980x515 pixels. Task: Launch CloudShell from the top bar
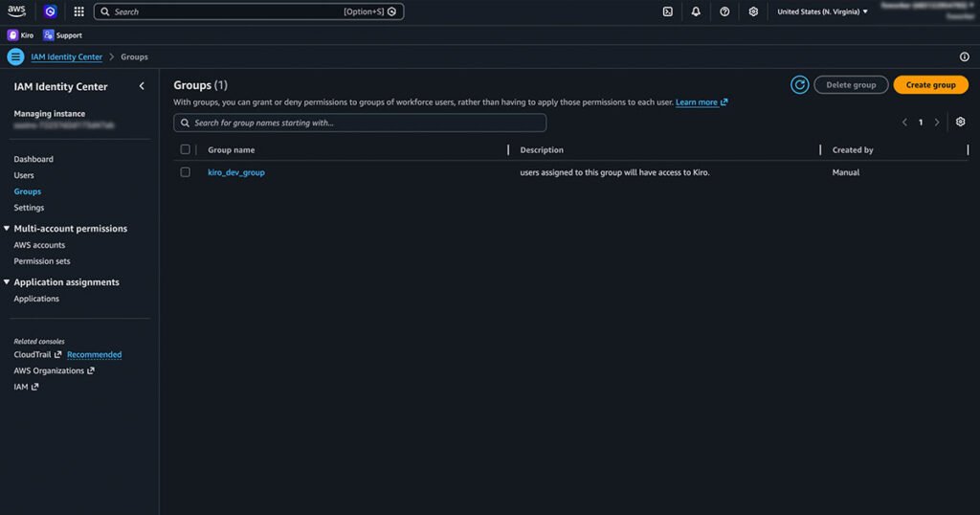667,11
